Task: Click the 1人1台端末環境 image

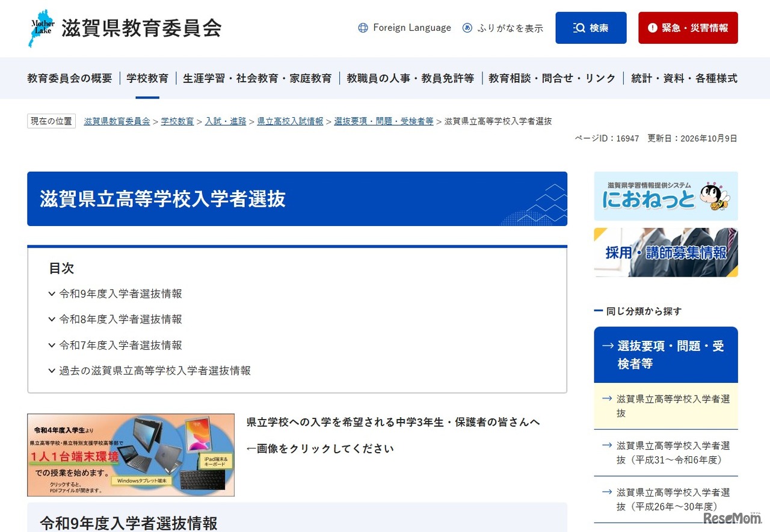Action: click(131, 455)
